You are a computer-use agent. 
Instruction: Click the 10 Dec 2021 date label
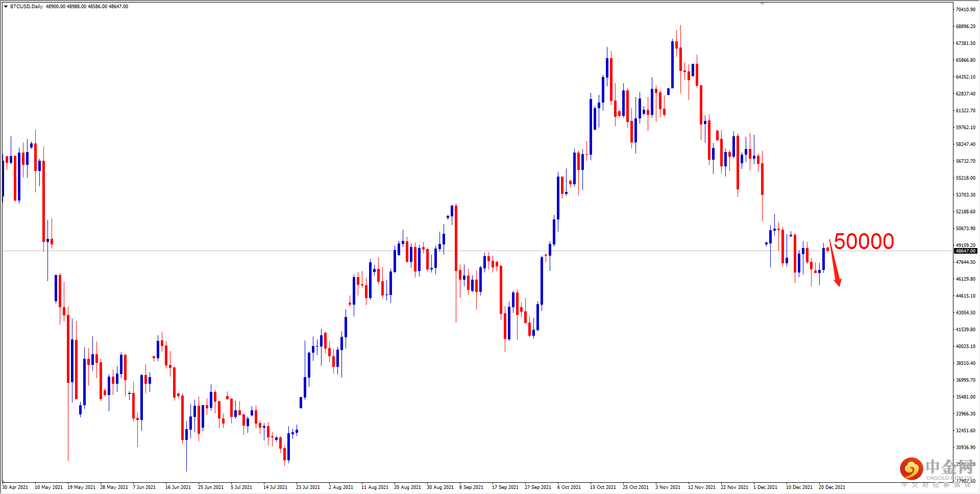(799, 487)
